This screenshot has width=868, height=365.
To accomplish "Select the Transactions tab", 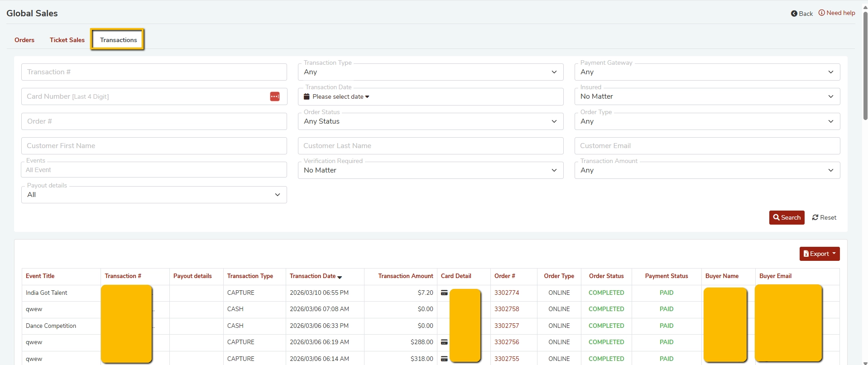I will pos(118,40).
